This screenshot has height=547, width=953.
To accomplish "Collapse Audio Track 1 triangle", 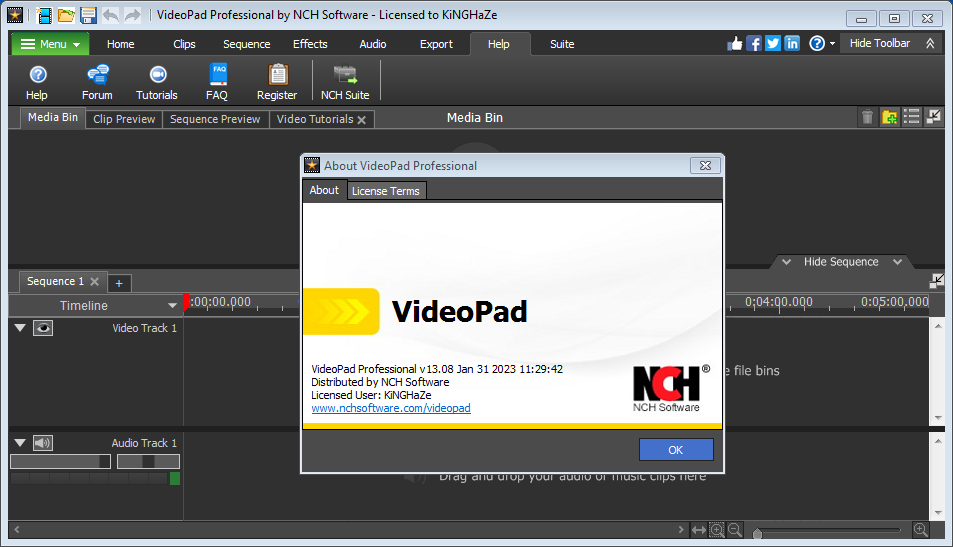I will pos(20,443).
